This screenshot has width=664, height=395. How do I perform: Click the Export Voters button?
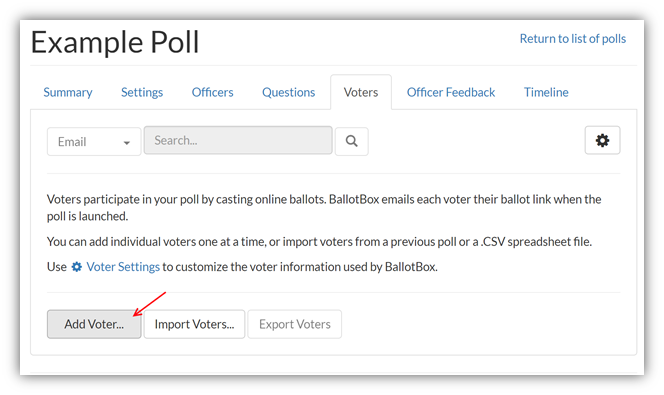tap(295, 324)
